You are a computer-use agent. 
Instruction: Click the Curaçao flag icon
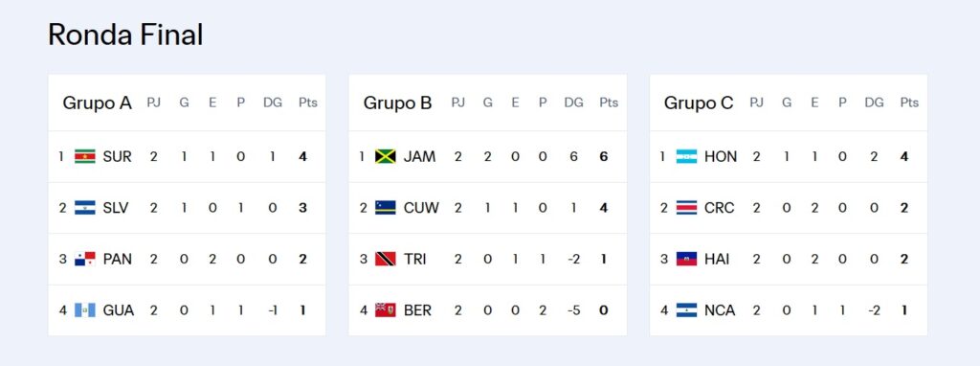pos(386,208)
